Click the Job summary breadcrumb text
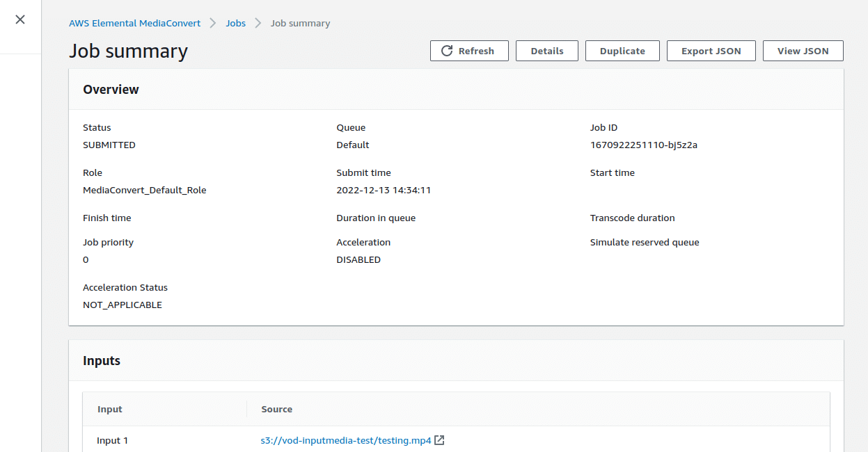The image size is (868, 452). click(300, 23)
